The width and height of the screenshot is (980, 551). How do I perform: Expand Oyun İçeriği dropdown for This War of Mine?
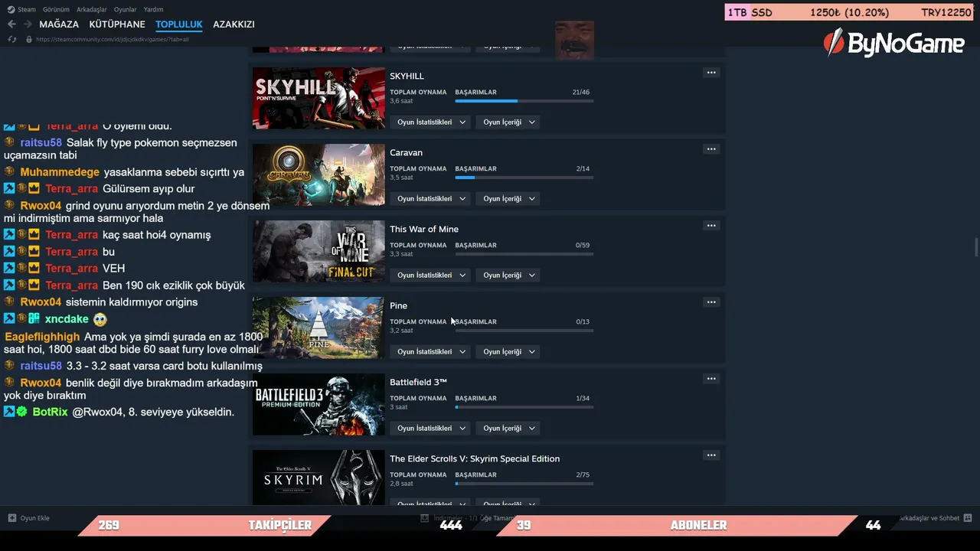pos(508,275)
